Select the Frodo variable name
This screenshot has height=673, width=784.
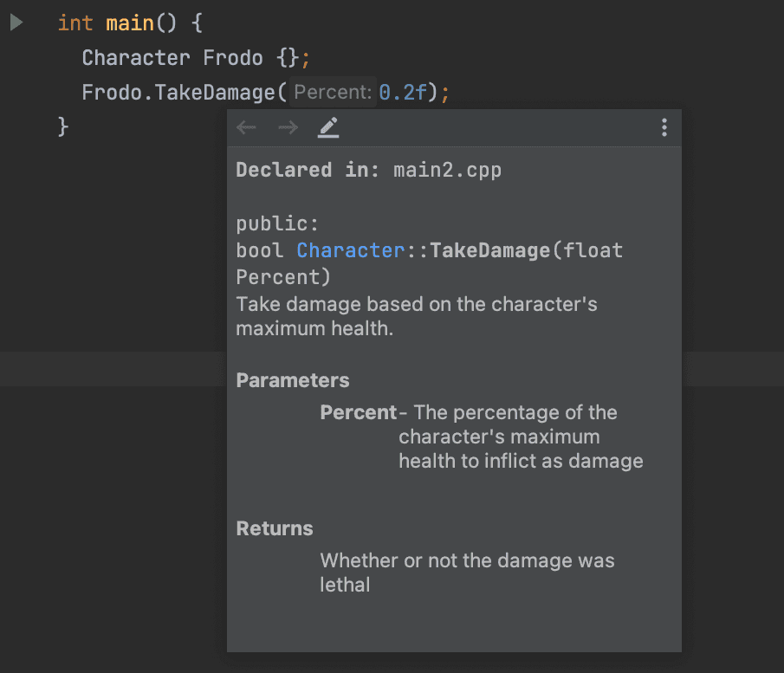point(232,57)
